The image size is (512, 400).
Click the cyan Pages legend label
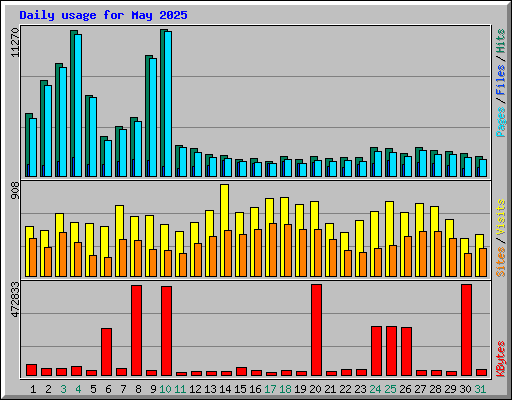point(501,122)
